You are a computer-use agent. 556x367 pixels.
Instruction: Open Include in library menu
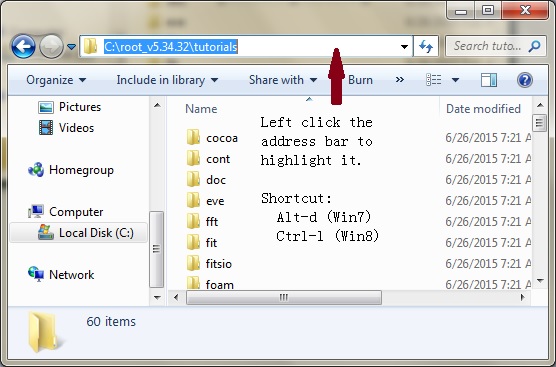click(167, 80)
